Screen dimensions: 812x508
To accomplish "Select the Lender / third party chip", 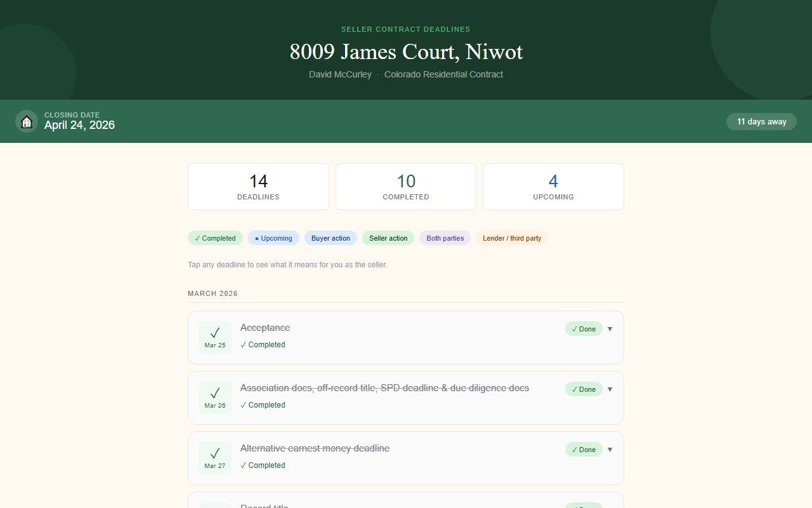I will 512,238.
